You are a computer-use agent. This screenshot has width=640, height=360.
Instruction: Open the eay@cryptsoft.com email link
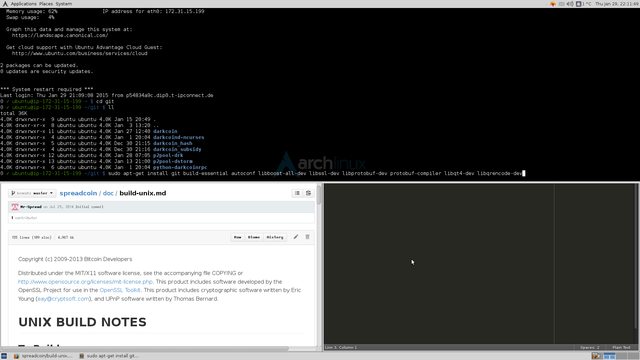point(63,299)
